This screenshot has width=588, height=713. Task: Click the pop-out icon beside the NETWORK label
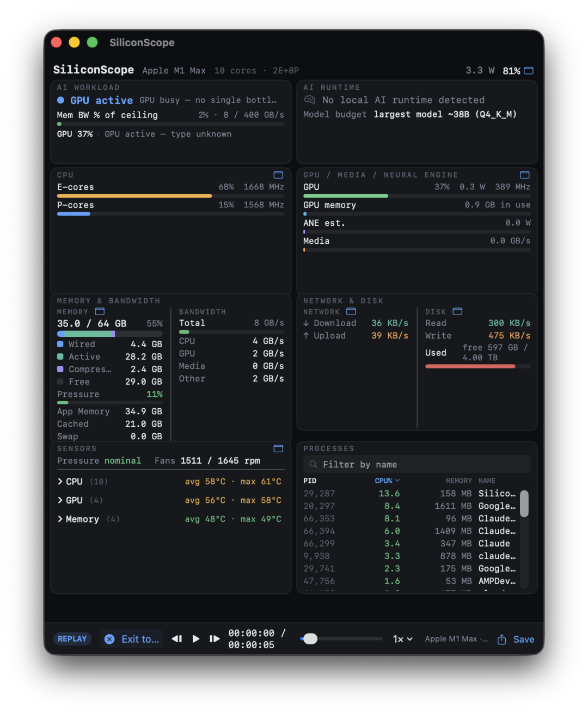[351, 311]
